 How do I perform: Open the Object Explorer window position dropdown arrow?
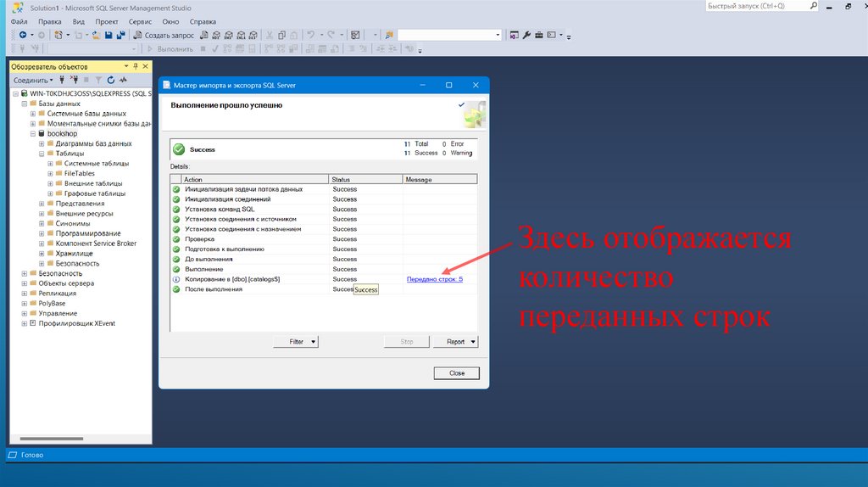pyautogui.click(x=126, y=66)
